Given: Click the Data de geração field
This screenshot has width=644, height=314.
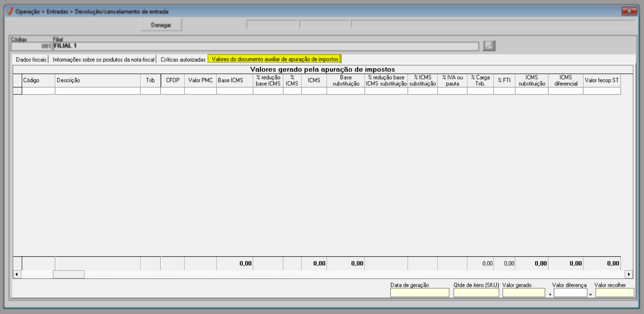Looking at the screenshot, I should pos(419,293).
